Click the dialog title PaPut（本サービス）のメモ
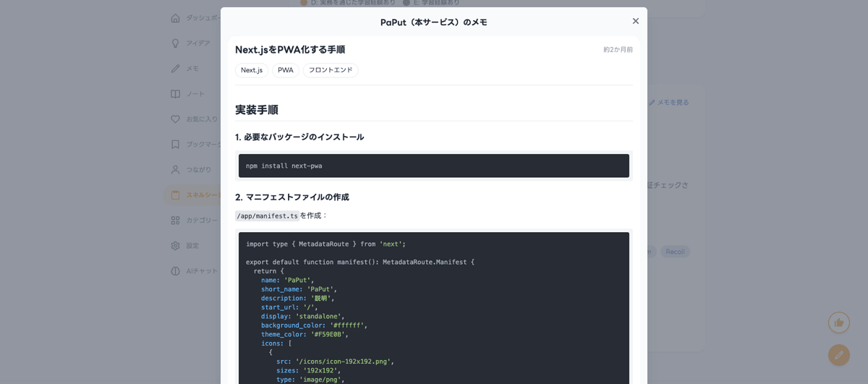Image resolution: width=868 pixels, height=384 pixels. (x=434, y=22)
